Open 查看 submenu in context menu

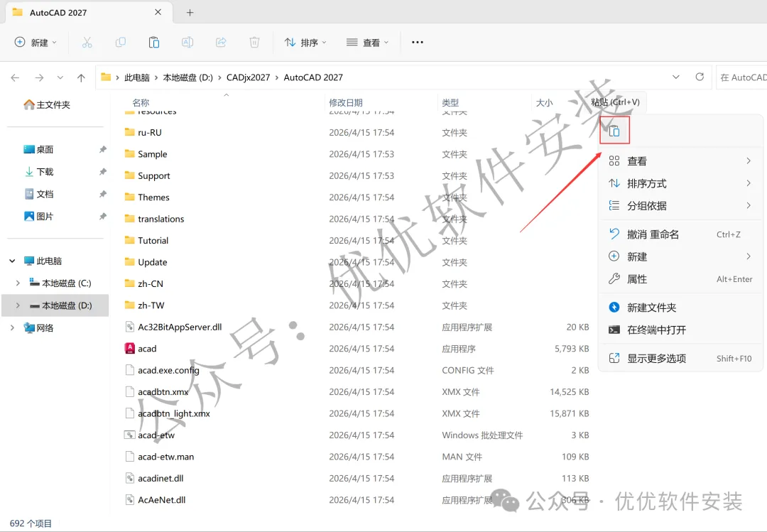680,161
